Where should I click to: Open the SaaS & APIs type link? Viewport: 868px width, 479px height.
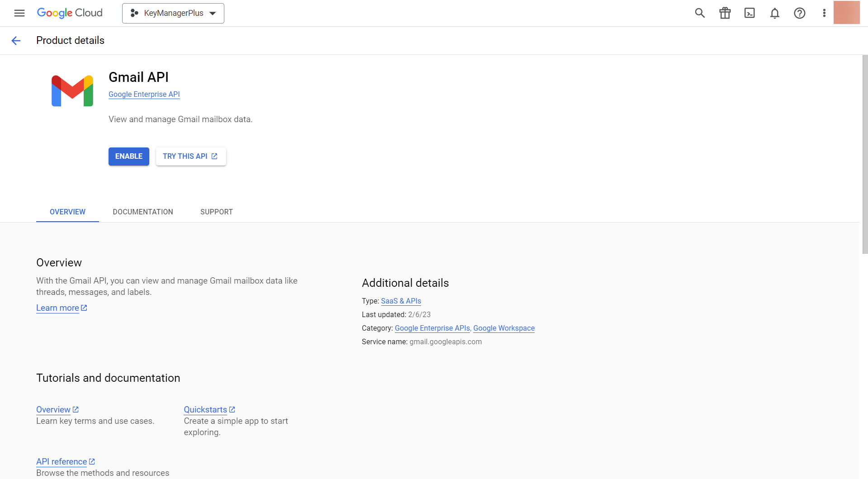point(401,301)
